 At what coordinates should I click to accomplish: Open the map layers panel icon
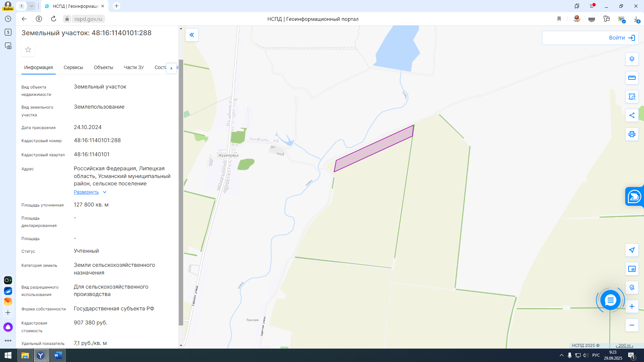(632, 59)
